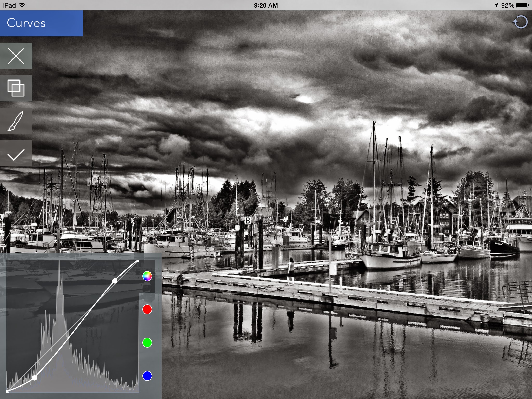
Task: Tap the battery indicator in status bar
Action: click(x=522, y=5)
